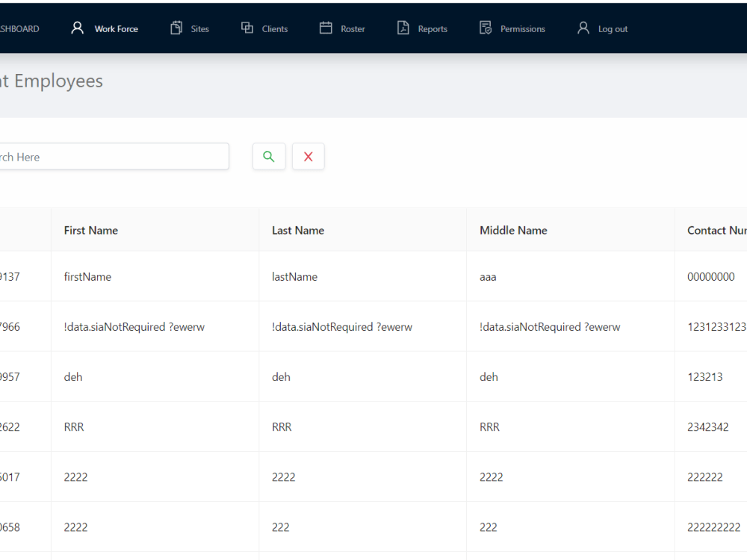747x560 pixels.
Task: Open the Reports menu item
Action: click(433, 29)
